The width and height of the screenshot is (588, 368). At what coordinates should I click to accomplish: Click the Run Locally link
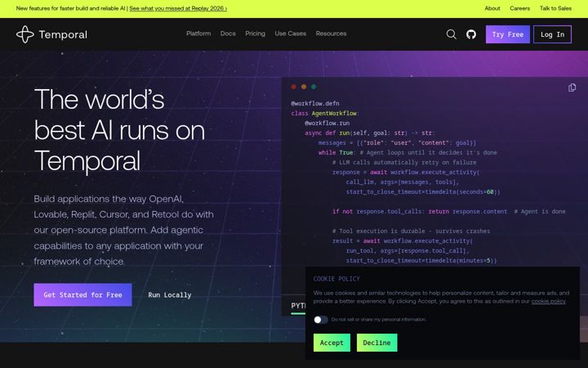(x=170, y=295)
